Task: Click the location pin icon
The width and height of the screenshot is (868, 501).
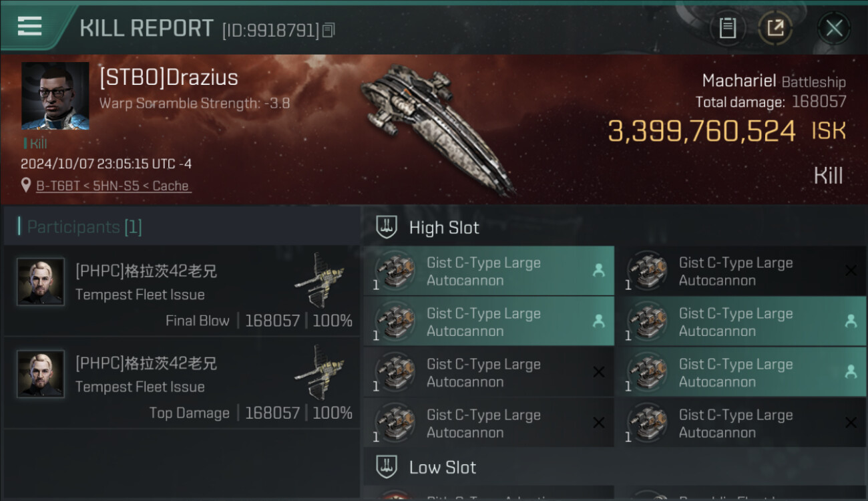Action: coord(26,185)
